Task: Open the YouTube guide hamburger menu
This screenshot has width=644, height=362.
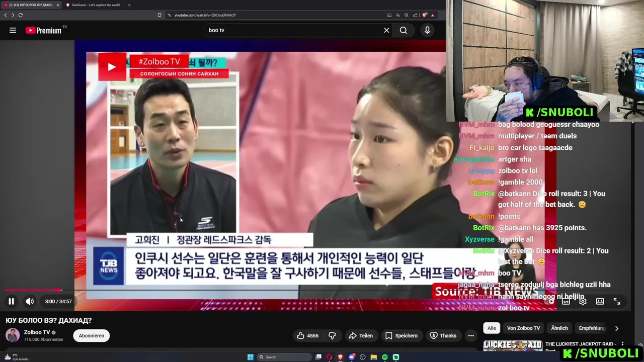Action: click(x=13, y=30)
